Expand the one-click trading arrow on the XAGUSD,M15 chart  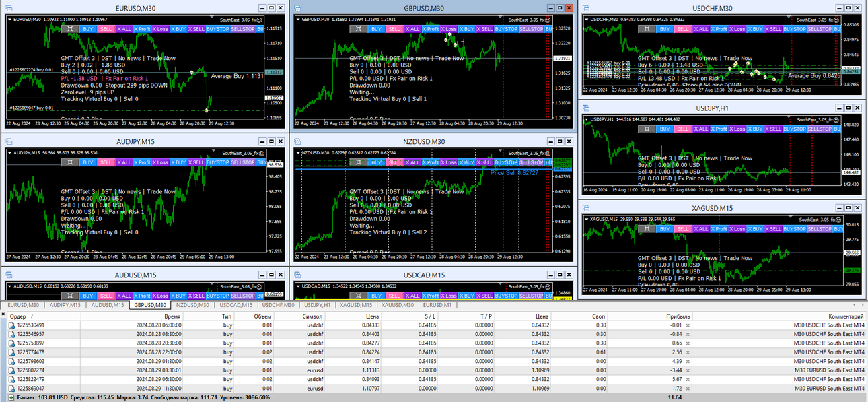point(585,220)
